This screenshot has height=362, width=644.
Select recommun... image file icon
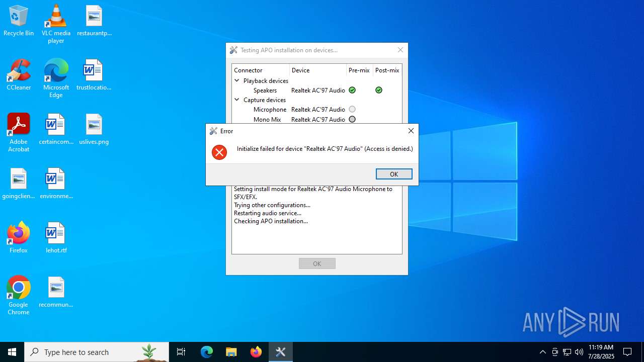[56, 293]
